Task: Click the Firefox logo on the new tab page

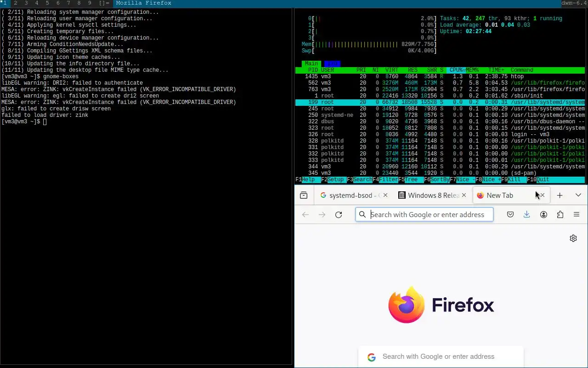Action: click(x=407, y=305)
